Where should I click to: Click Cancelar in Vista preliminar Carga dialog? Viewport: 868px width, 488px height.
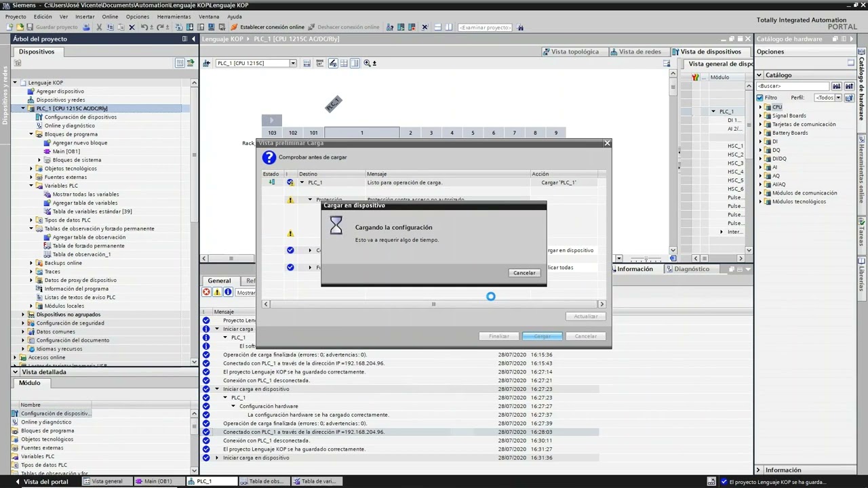586,336
